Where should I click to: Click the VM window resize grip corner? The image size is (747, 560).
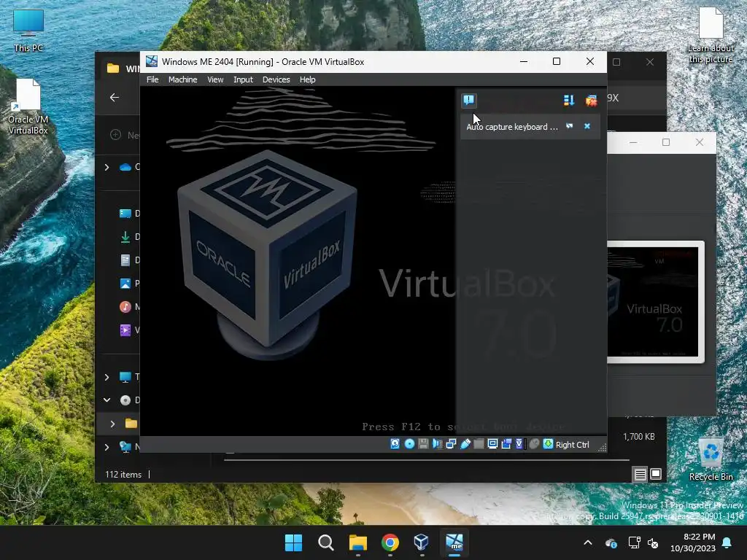pos(602,447)
